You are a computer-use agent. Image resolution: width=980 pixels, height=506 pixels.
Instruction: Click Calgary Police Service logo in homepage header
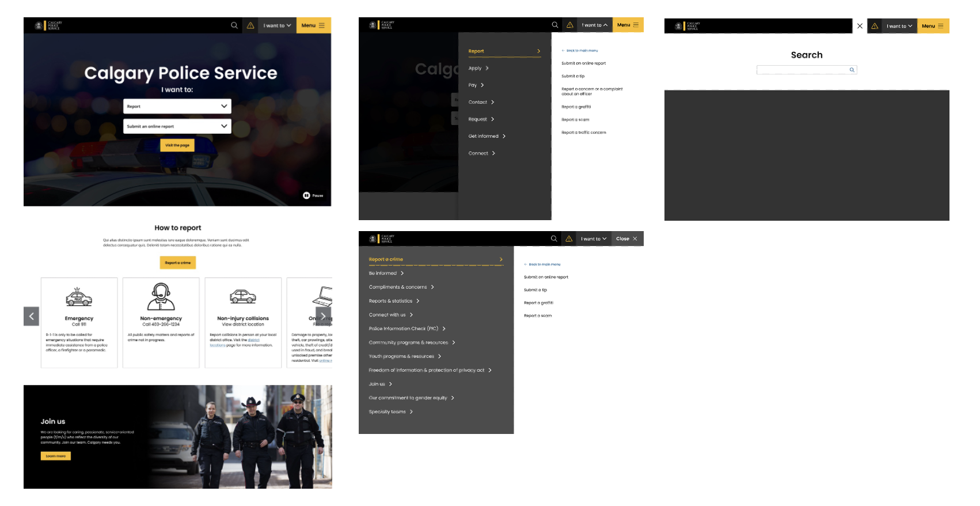pyautogui.click(x=48, y=25)
